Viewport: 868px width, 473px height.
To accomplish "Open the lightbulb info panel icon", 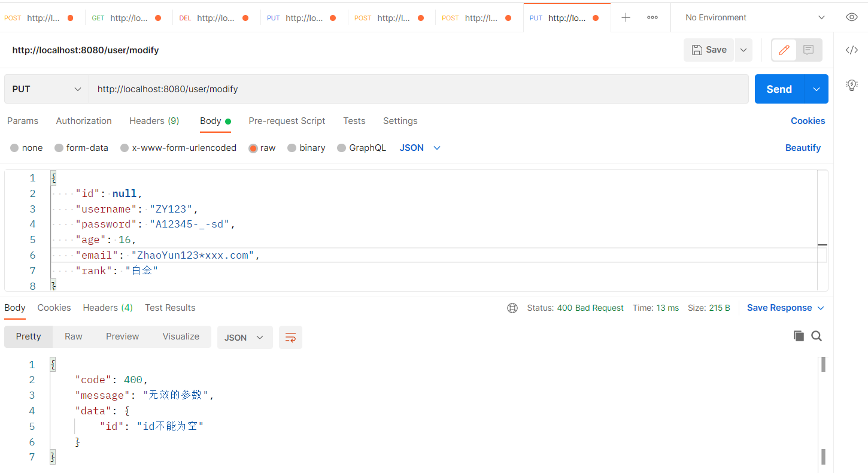I will (x=851, y=85).
